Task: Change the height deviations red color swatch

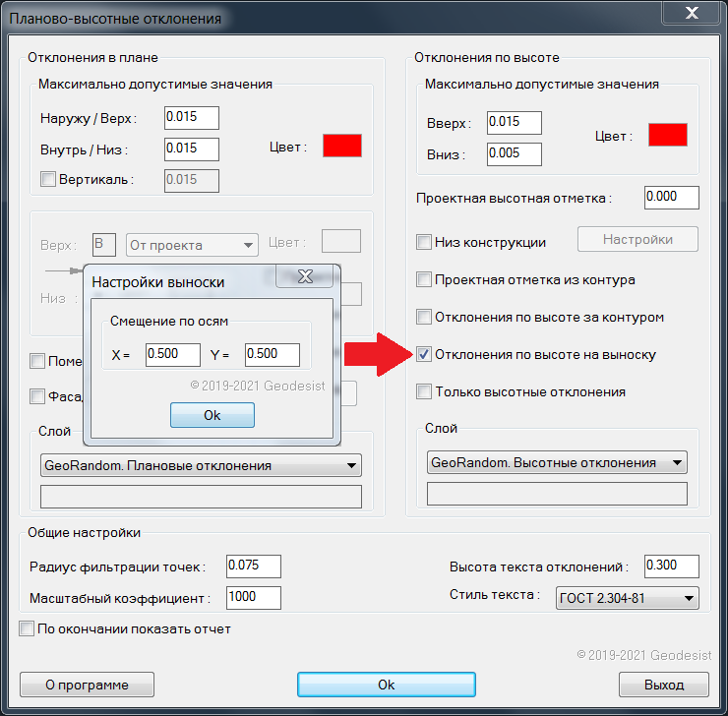Action: (x=667, y=135)
